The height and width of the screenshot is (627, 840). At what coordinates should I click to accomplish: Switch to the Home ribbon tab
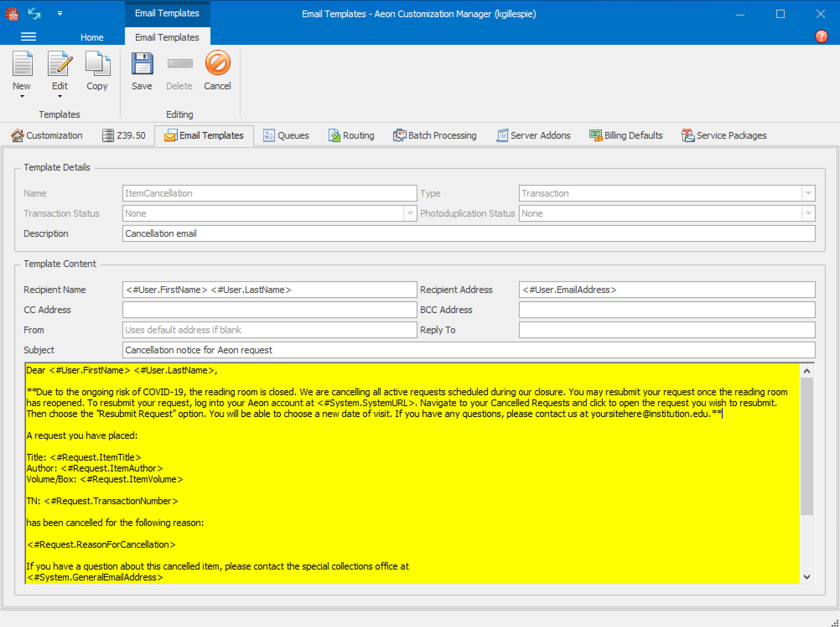click(92, 37)
